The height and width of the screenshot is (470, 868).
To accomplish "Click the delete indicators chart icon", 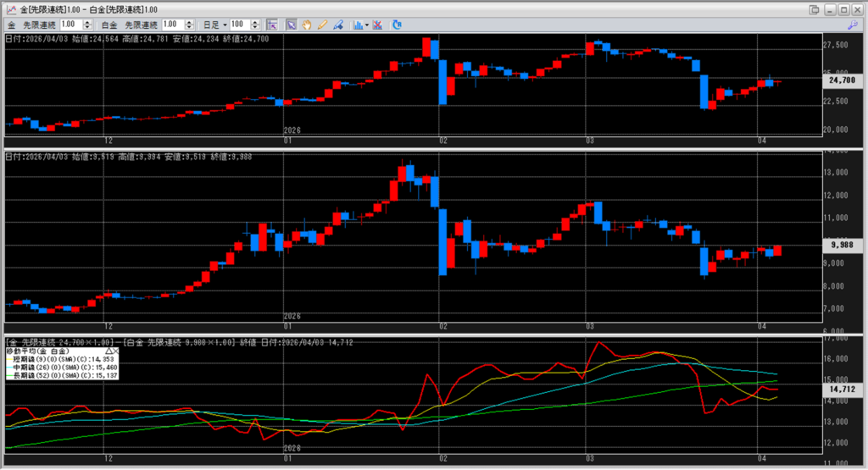I will pyautogui.click(x=377, y=25).
